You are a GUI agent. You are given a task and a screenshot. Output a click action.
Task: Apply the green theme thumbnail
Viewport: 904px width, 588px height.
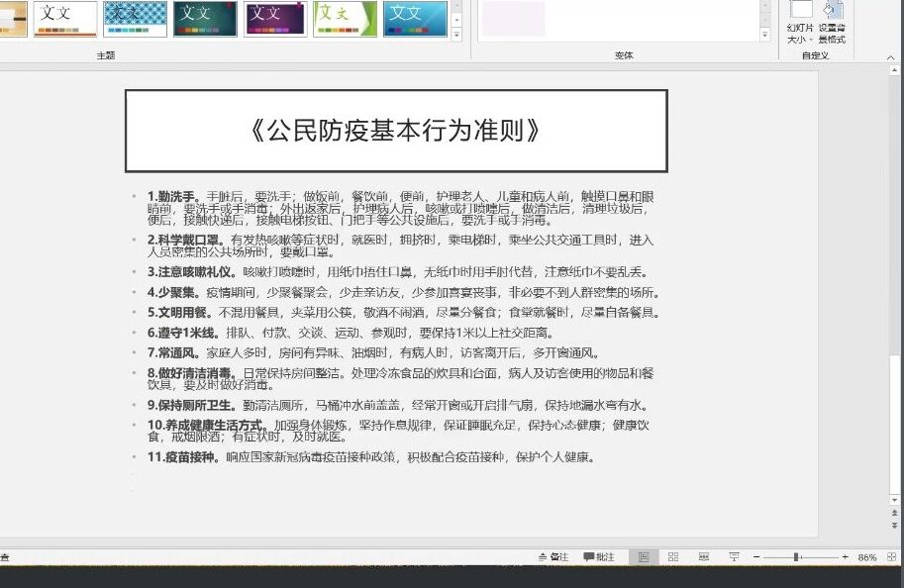click(x=345, y=18)
